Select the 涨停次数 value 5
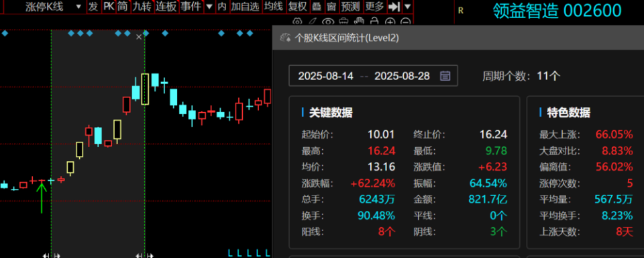The image size is (644, 258). tap(630, 183)
